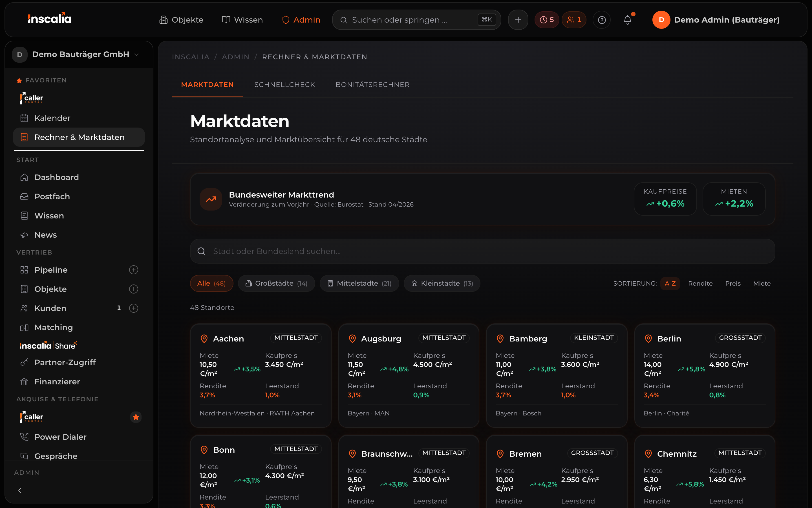The image size is (812, 508).
Task: Select the Marktdaten tab
Action: pyautogui.click(x=207, y=85)
